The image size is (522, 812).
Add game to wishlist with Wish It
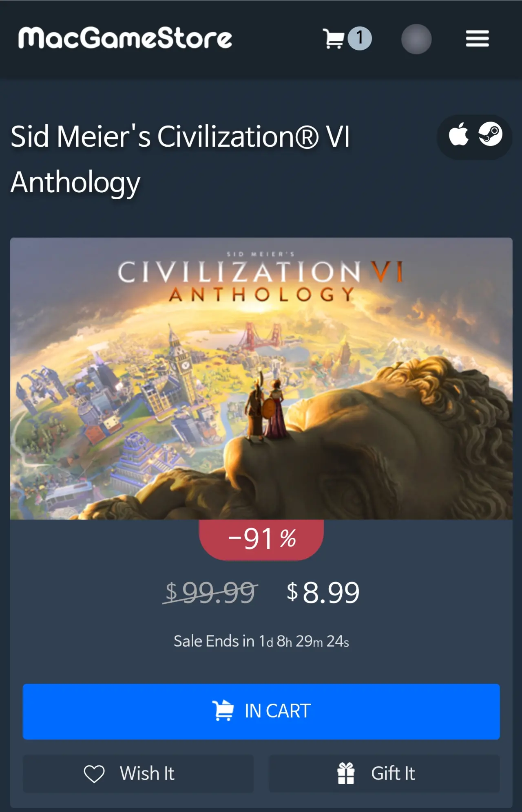(x=138, y=773)
